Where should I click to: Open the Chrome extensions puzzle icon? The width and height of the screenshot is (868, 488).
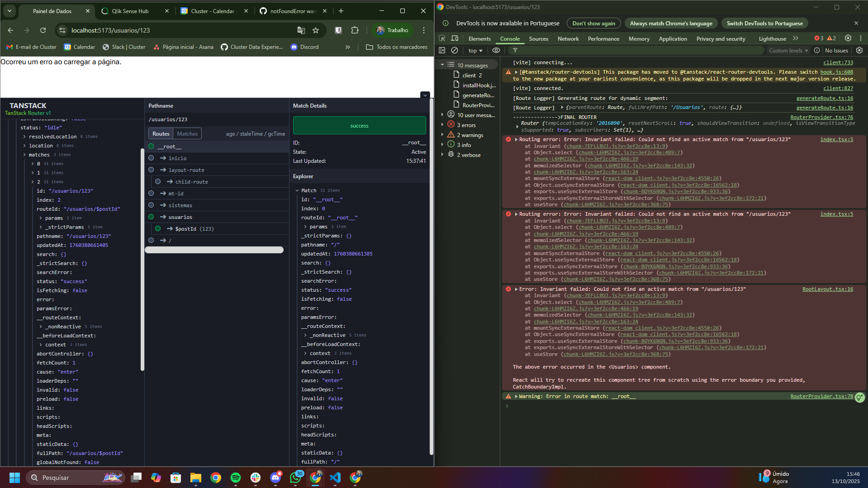tap(355, 30)
